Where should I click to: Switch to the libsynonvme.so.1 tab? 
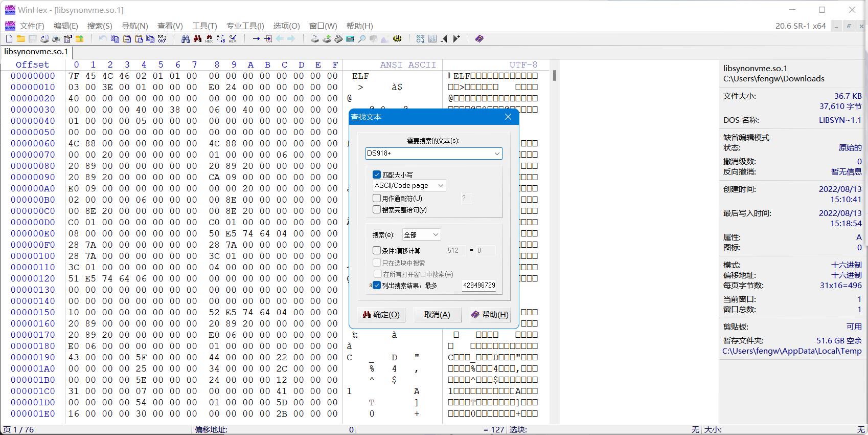36,52
